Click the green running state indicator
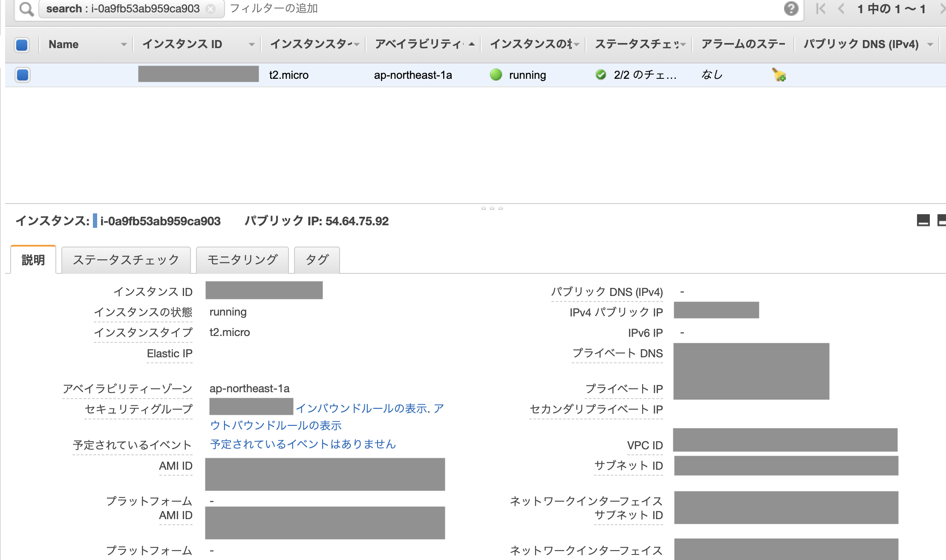This screenshot has width=946, height=560. point(496,75)
